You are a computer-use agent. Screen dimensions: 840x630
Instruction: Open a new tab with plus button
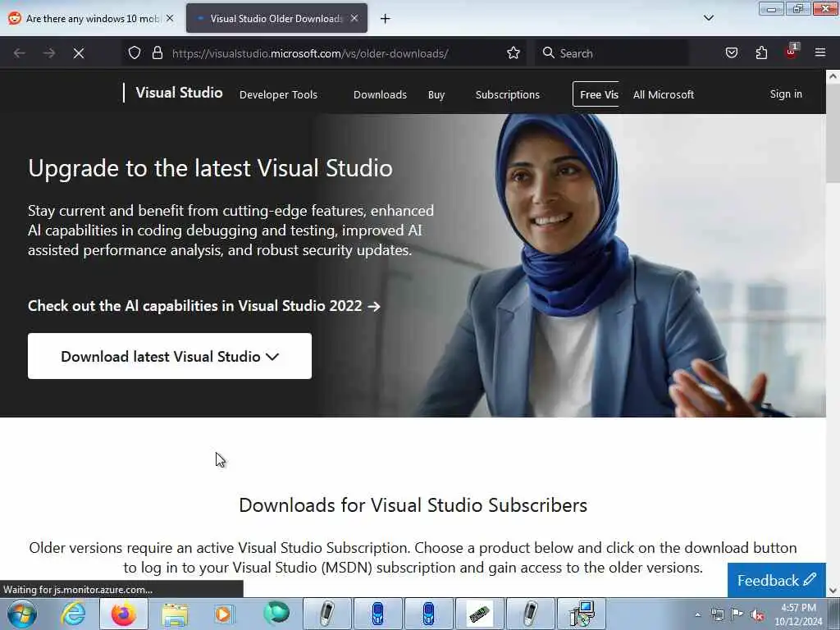point(386,19)
